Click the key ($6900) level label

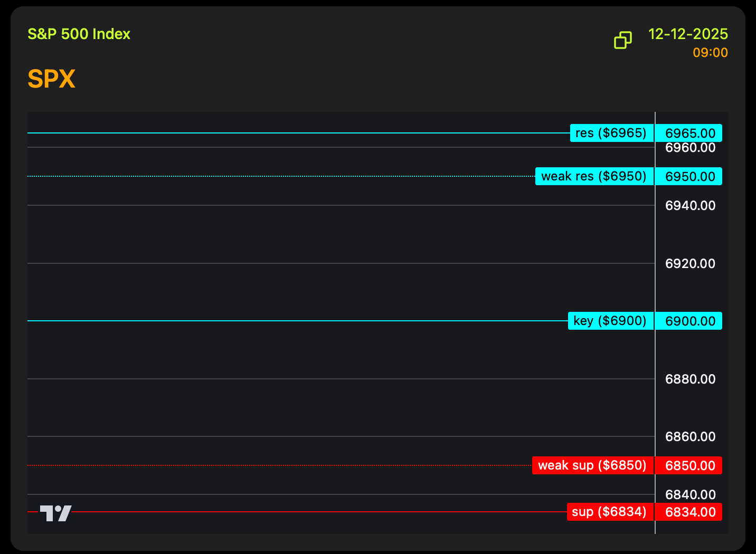(610, 321)
